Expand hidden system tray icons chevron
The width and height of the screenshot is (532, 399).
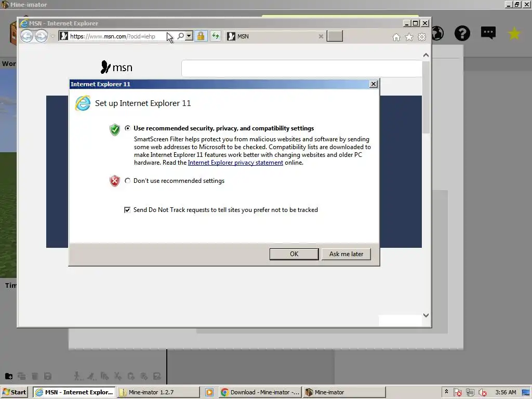[x=446, y=392]
